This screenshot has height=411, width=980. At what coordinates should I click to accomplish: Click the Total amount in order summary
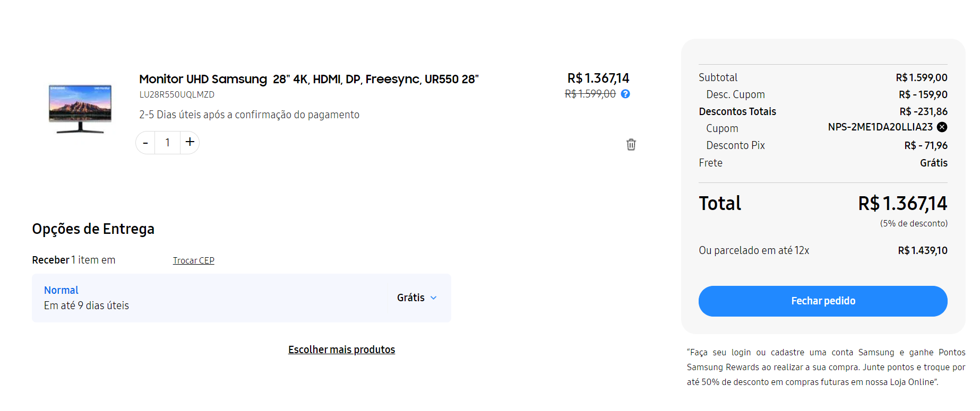point(902,204)
